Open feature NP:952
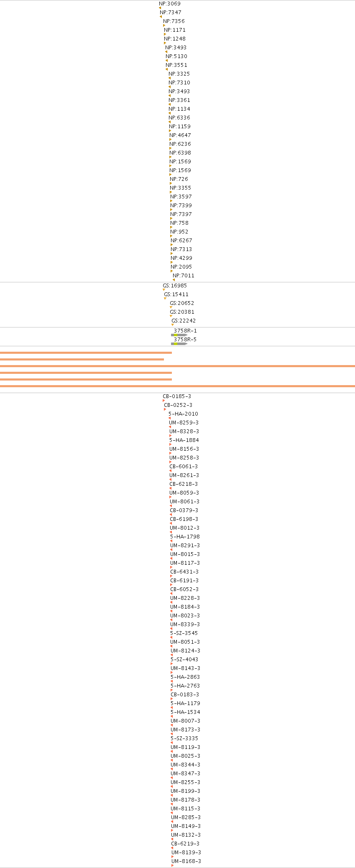Image resolution: width=355 pixels, height=868 pixels. (179, 232)
